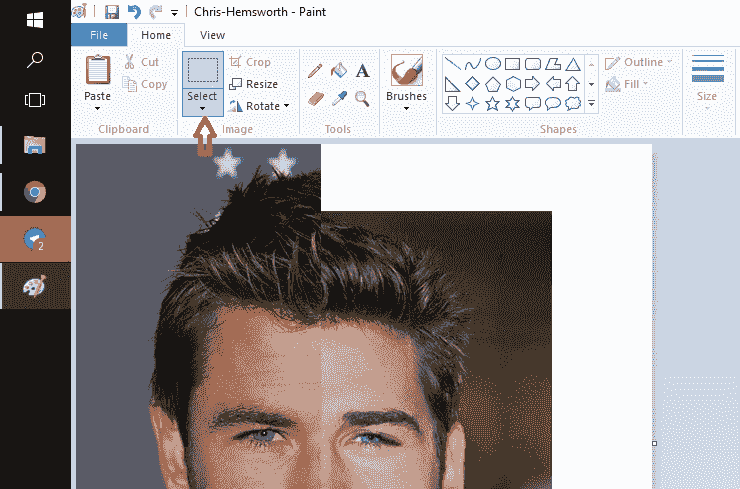
Task: Select the Six-point star shape
Action: pos(513,103)
